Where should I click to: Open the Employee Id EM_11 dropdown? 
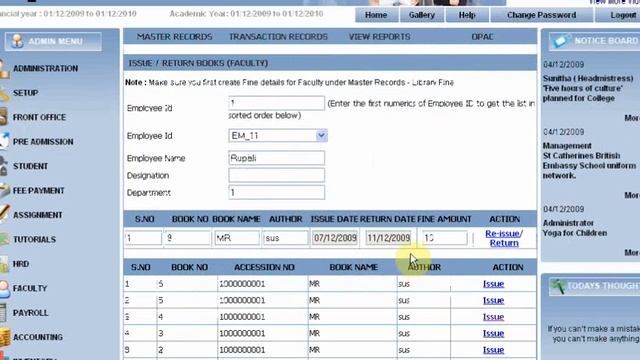tap(322, 136)
